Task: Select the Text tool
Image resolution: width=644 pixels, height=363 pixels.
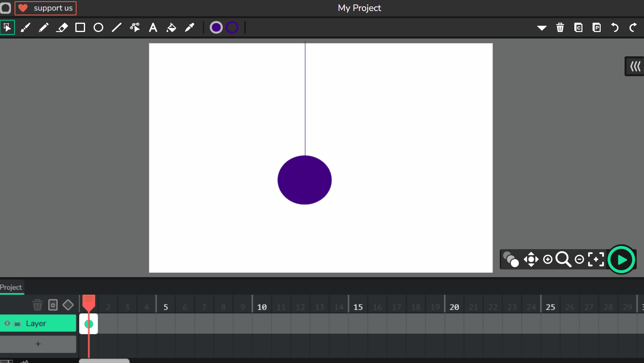Action: [153, 28]
